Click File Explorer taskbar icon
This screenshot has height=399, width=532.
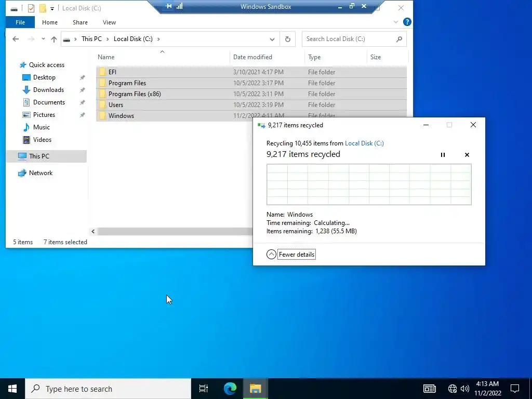(x=255, y=389)
